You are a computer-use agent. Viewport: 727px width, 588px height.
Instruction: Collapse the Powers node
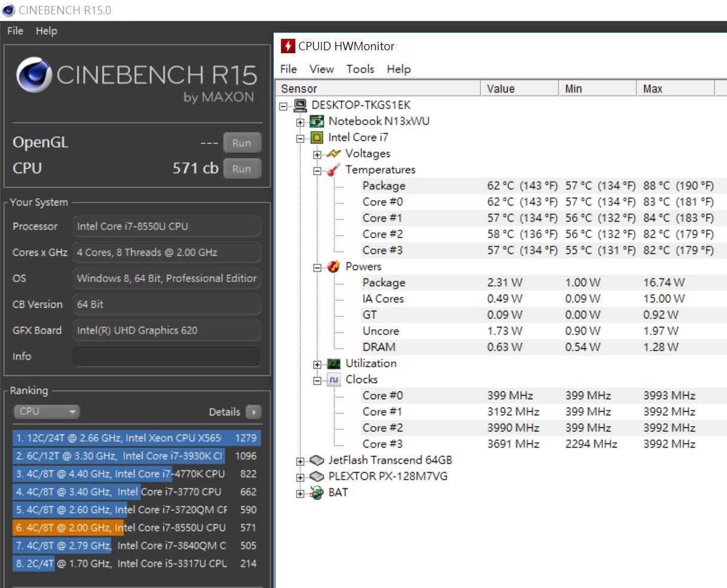317,268
